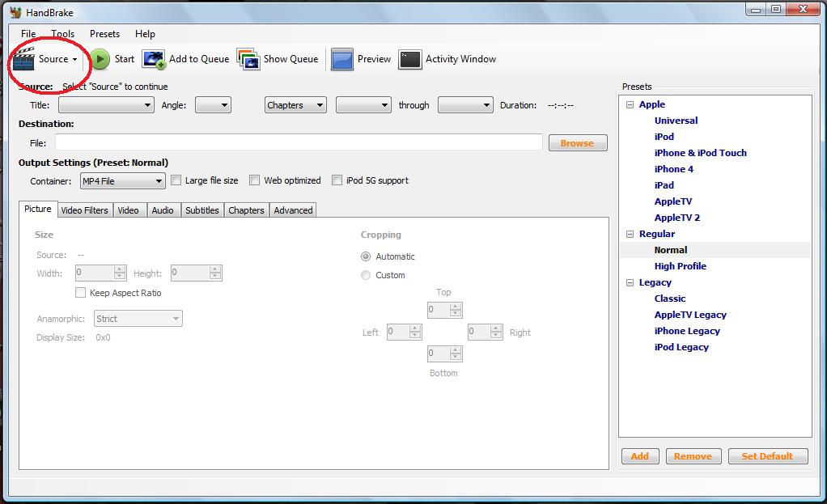
Task: Switch to the Chapters tab
Action: tap(246, 210)
